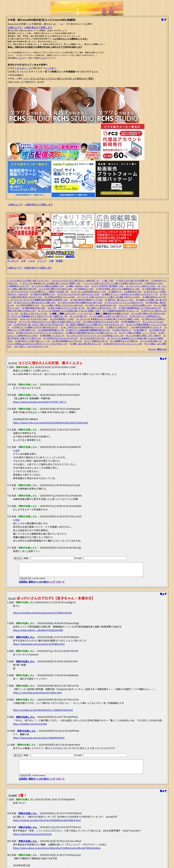174x868 pixels.
Task: Click the ▼ icon on thread 3:368 header
Action: coord(166,791)
